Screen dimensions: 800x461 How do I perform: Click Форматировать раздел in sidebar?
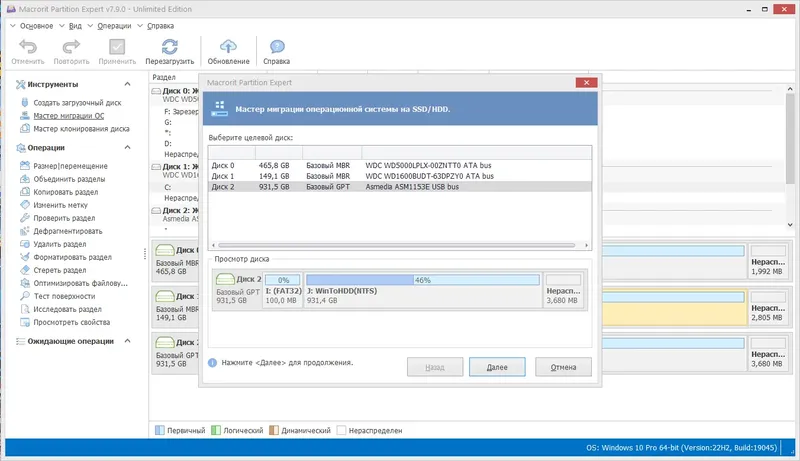pyautogui.click(x=72, y=257)
